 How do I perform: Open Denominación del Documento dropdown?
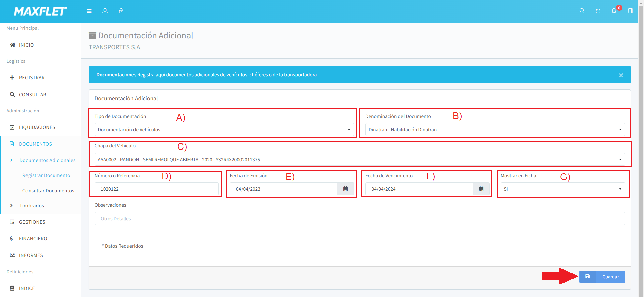(495, 130)
